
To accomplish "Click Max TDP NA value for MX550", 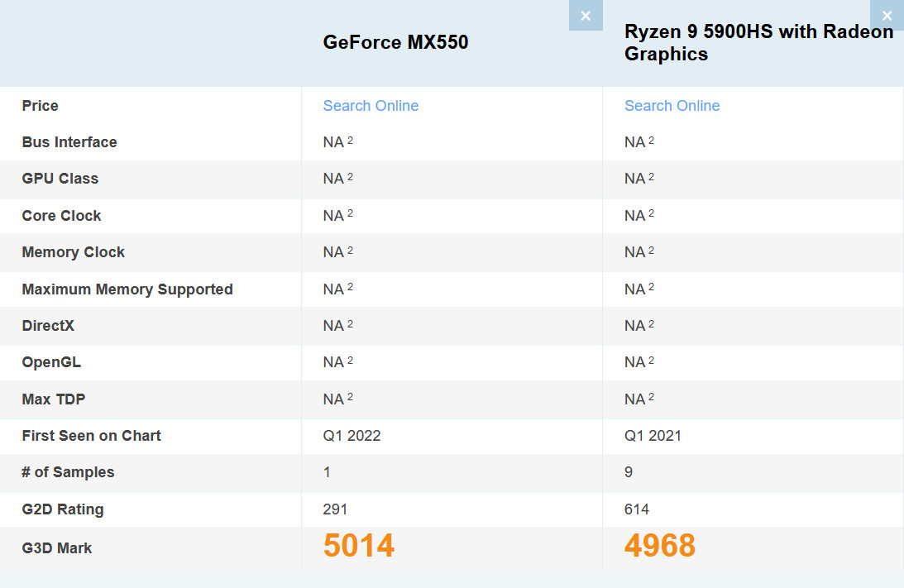I will (337, 399).
